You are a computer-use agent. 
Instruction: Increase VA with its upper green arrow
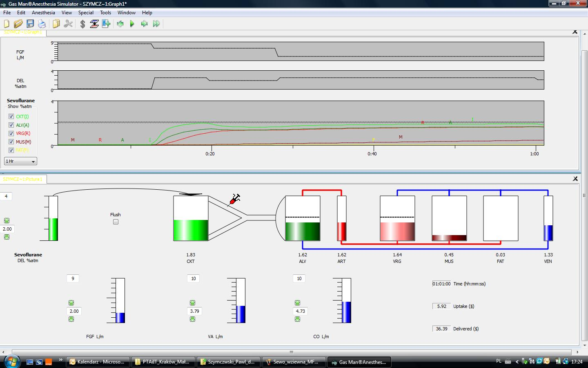click(192, 303)
